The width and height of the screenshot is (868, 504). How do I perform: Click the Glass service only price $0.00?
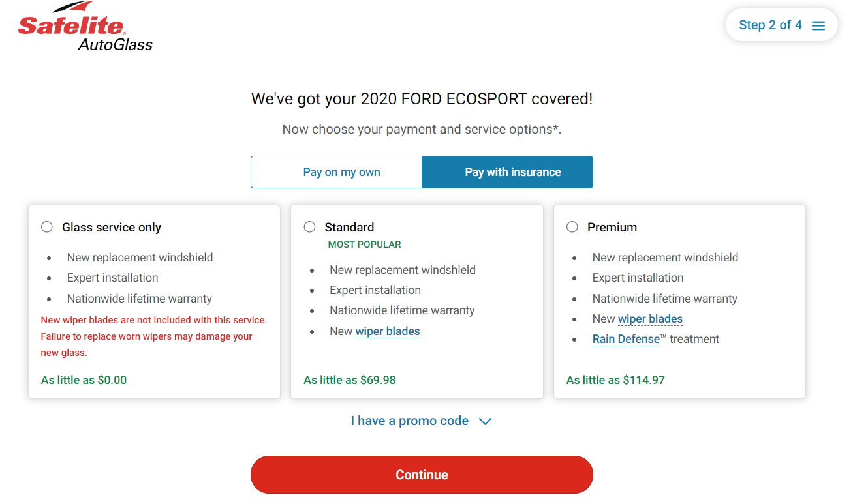coord(84,380)
